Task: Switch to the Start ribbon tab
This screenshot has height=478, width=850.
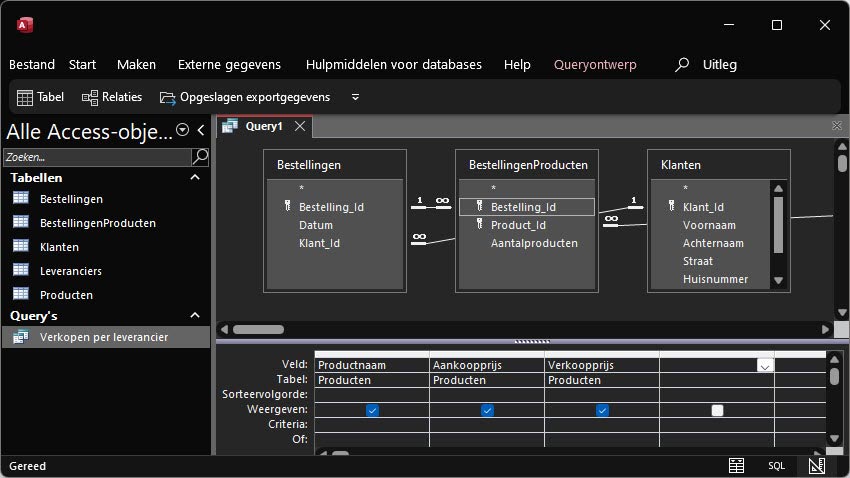Action: coord(82,64)
